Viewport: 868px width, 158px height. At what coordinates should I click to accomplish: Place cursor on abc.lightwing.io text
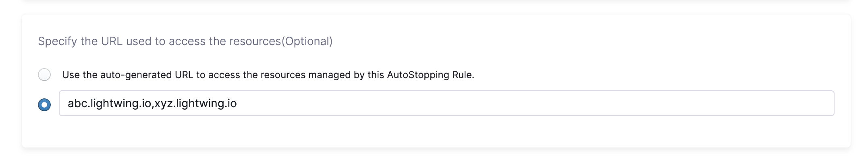[x=109, y=104]
